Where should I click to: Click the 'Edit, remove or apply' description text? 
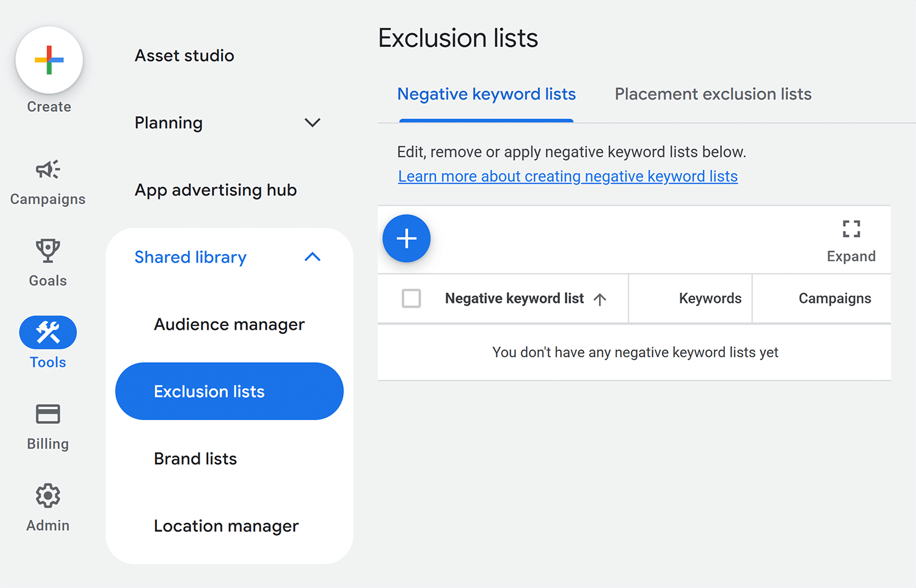point(572,152)
